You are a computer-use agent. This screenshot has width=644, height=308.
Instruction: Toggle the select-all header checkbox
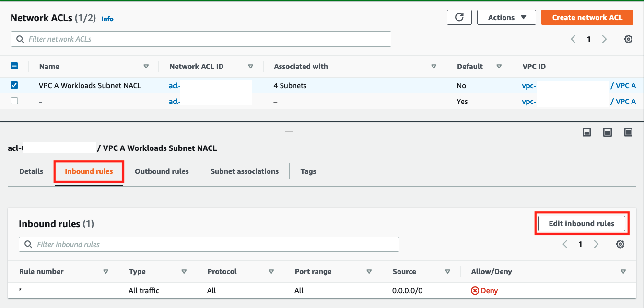(14, 67)
